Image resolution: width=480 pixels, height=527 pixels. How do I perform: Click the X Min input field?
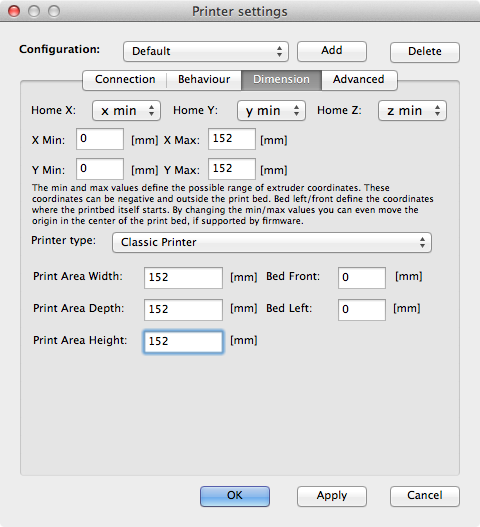tap(100, 139)
